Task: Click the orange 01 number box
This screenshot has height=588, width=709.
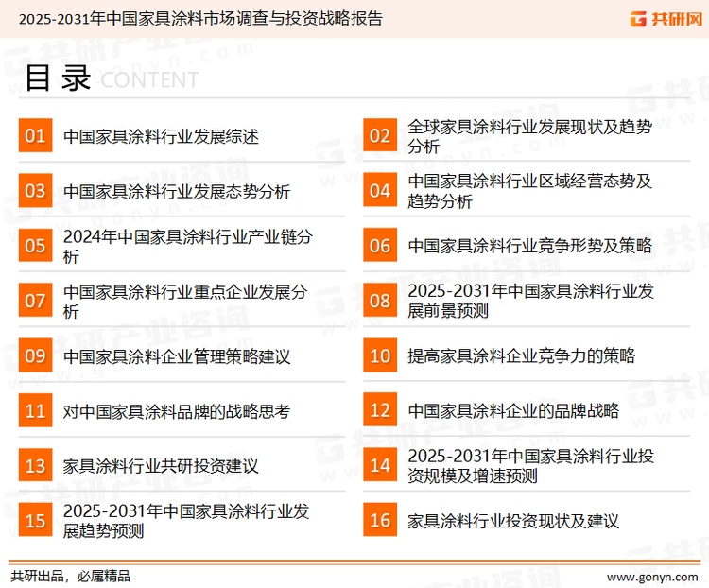Action: 35,135
